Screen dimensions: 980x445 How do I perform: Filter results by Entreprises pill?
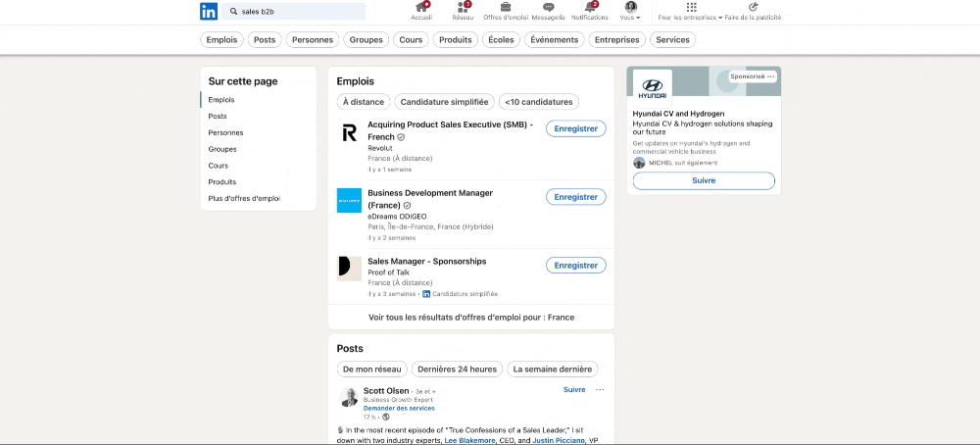click(616, 40)
